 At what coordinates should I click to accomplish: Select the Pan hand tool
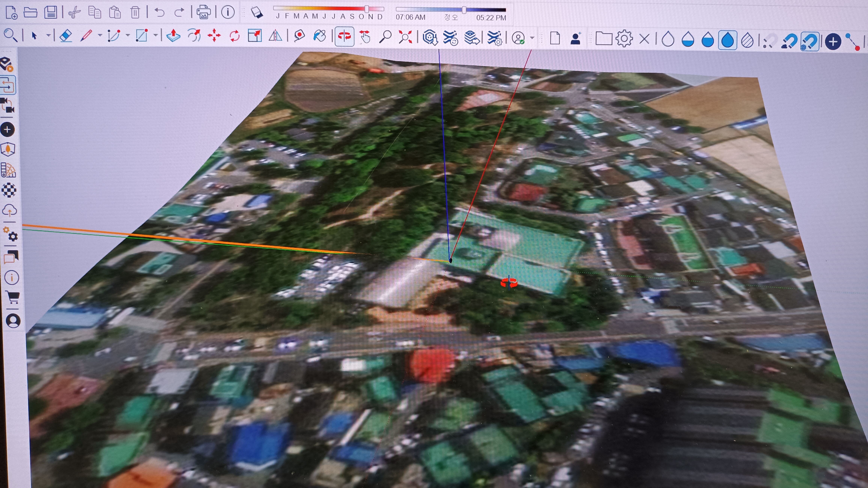[365, 37]
